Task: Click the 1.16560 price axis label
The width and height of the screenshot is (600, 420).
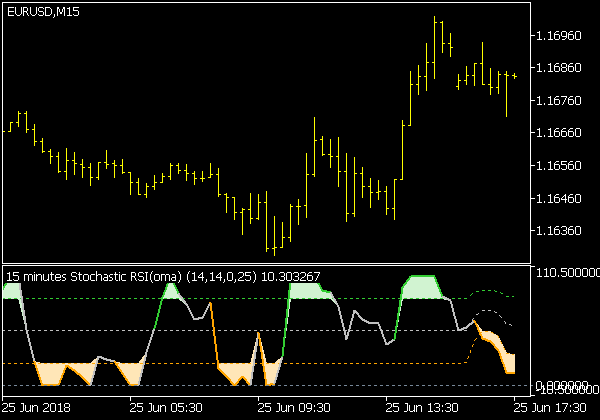Action: click(x=559, y=166)
